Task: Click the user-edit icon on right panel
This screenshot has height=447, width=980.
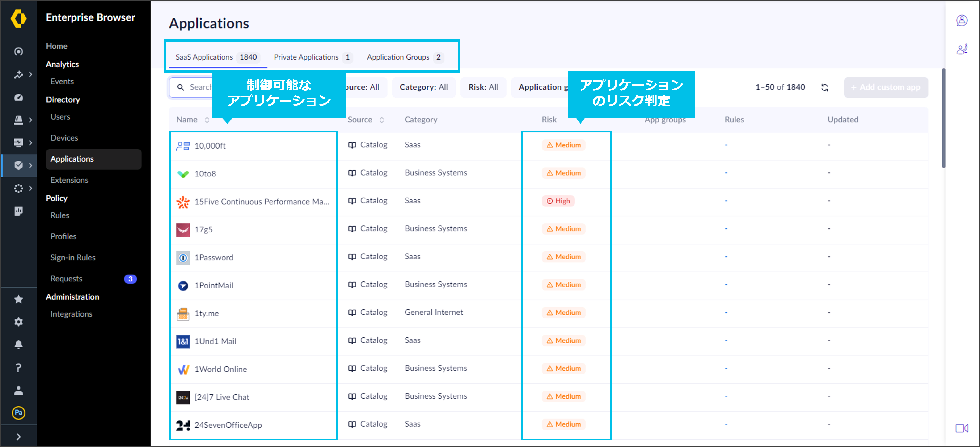Action: pos(962,49)
